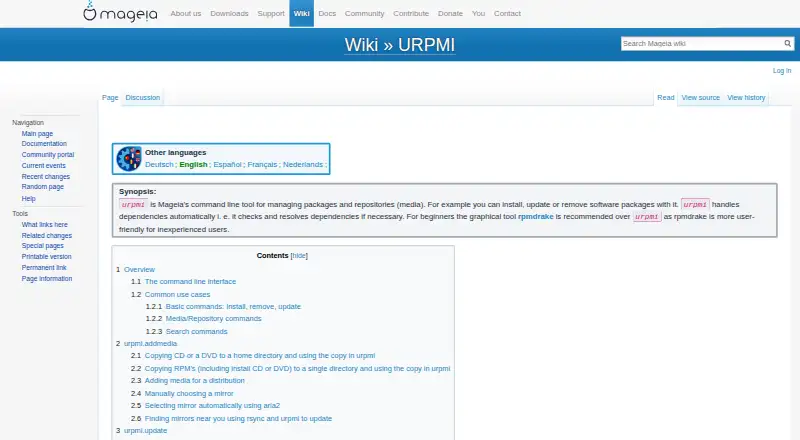
Task: Jump to urpmi.update section
Action: [145, 431]
